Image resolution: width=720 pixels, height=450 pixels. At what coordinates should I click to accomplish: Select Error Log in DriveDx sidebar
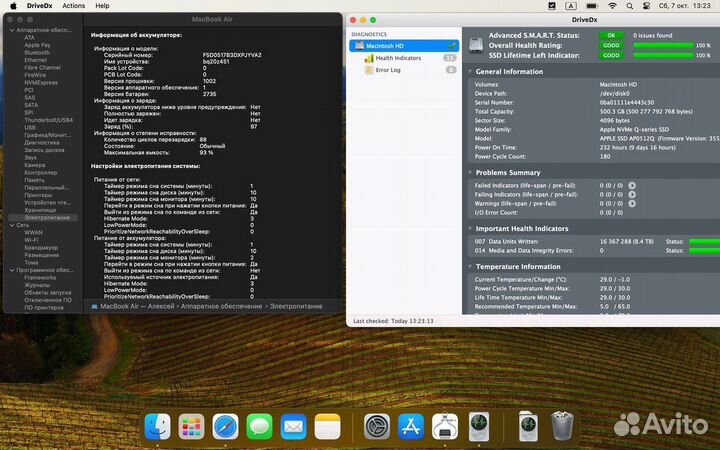tap(388, 70)
